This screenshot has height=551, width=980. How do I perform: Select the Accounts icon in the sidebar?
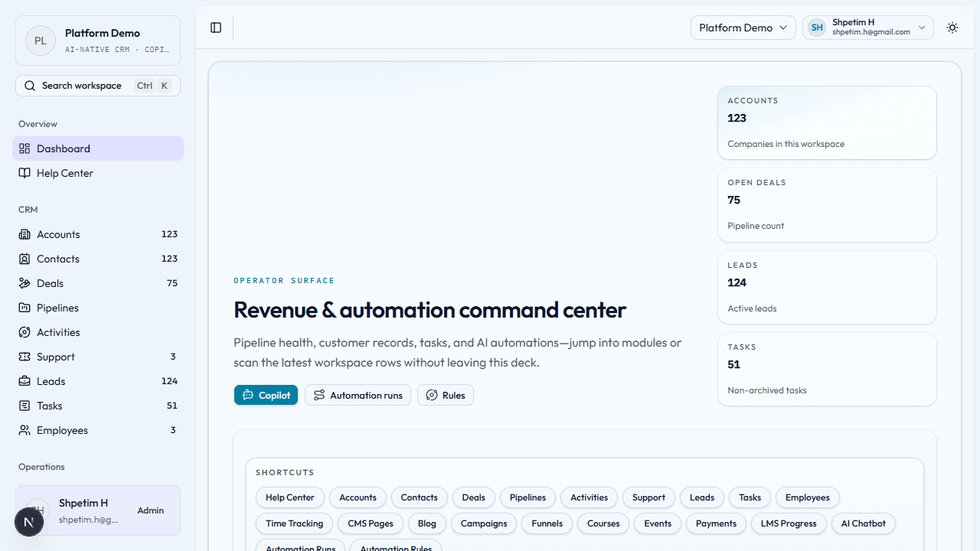[x=25, y=234]
